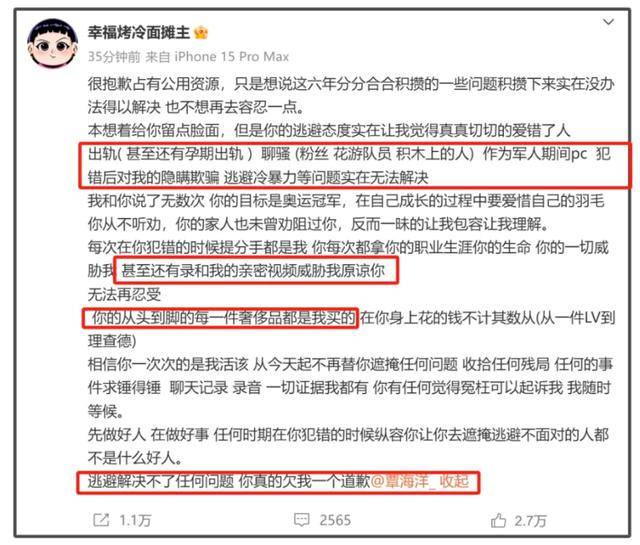Expand the post options chevron menu
The height and width of the screenshot is (545, 640).
(x=608, y=22)
